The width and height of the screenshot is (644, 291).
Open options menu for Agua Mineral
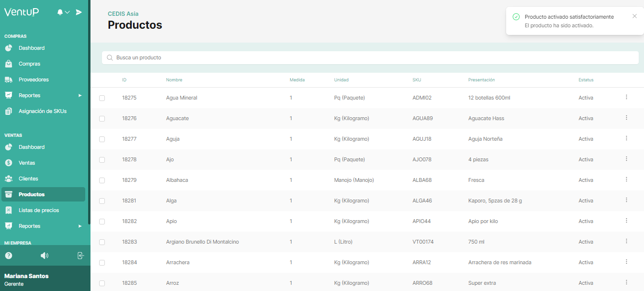click(x=626, y=97)
